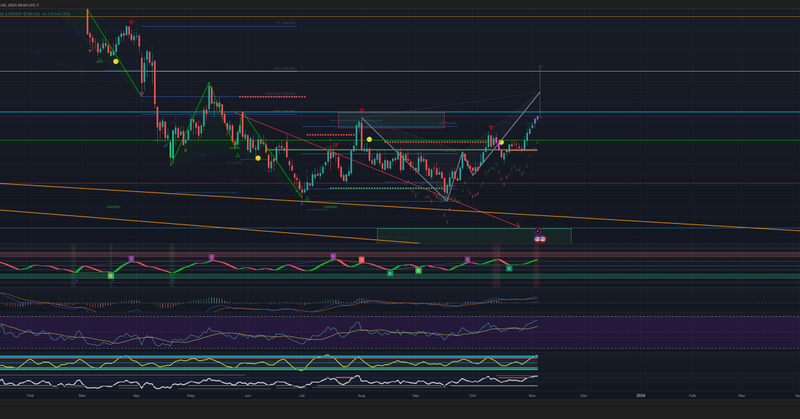Click the Nov label on the time axis

532,396
